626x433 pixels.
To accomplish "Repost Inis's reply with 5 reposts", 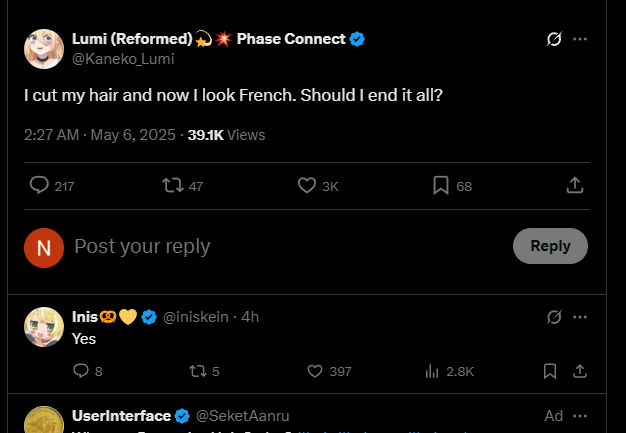I will 197,371.
